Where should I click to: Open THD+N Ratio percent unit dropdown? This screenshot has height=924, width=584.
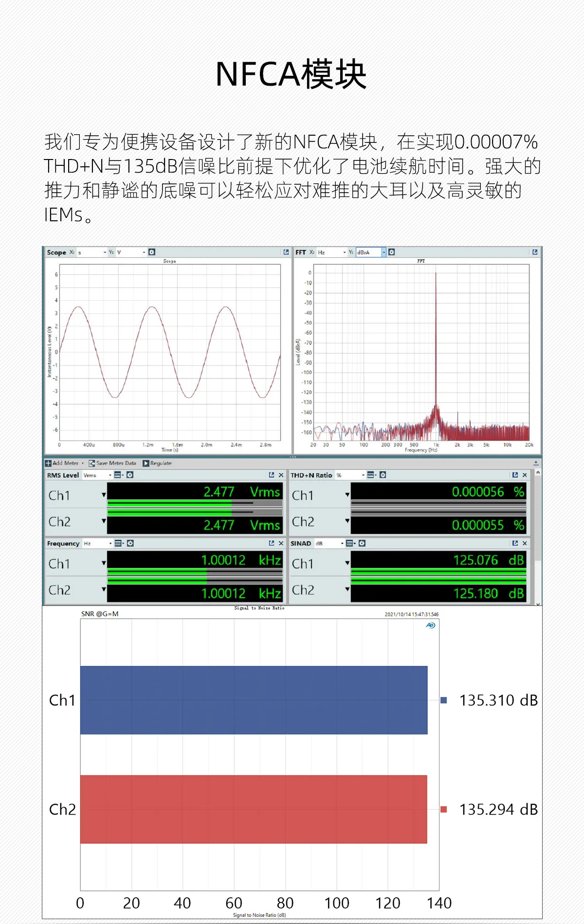click(x=363, y=475)
